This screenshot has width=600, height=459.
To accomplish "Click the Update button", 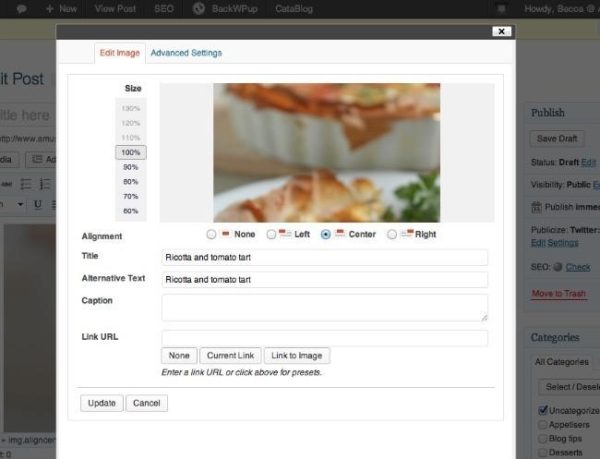I will point(100,403).
